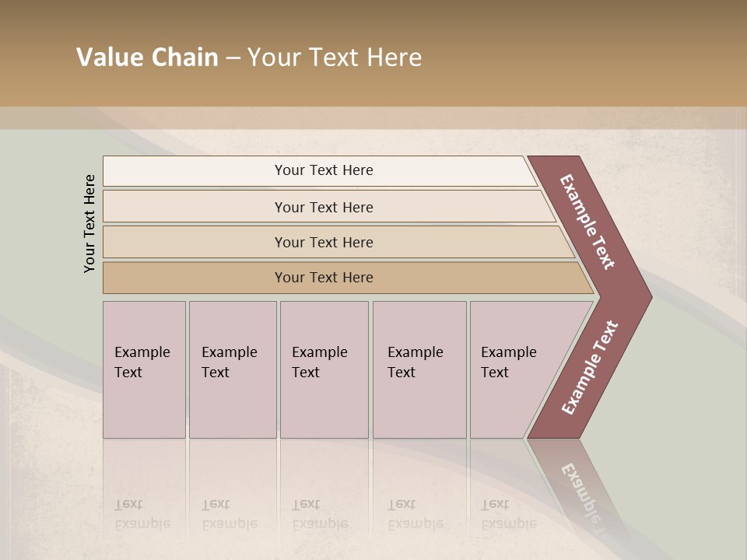Click the upper chevron arm labeled "Example Text"
The width and height of the screenshot is (747, 560).
click(x=587, y=222)
